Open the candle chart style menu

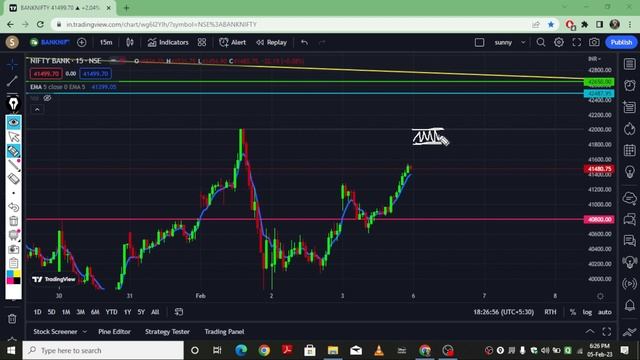pyautogui.click(x=130, y=42)
